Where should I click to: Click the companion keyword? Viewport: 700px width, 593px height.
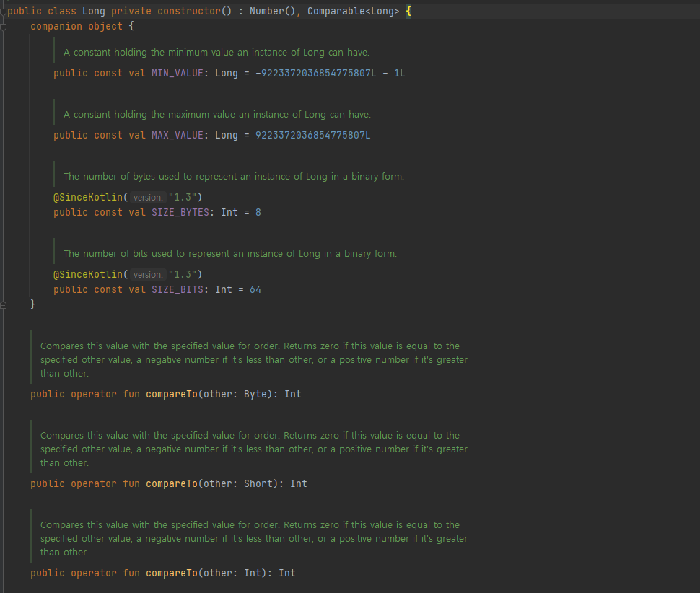(56, 26)
